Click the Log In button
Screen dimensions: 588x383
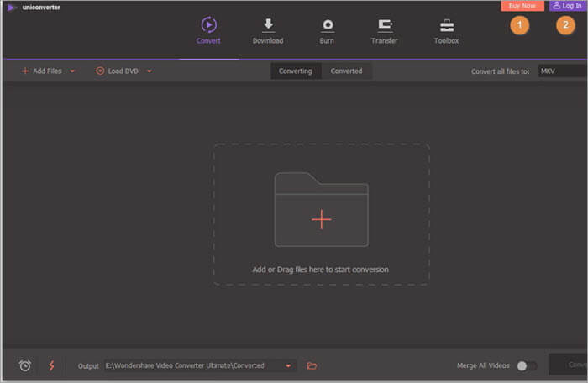pos(566,6)
